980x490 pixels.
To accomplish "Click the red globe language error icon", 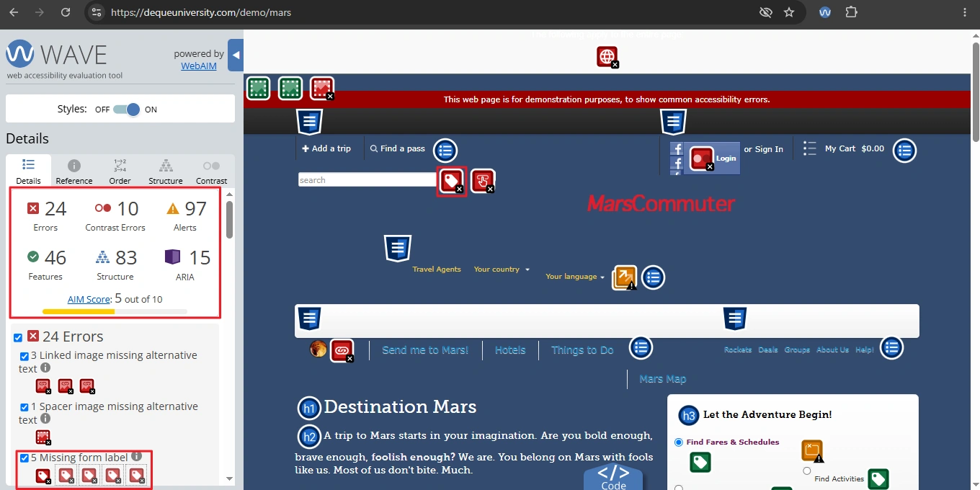I will (x=607, y=56).
